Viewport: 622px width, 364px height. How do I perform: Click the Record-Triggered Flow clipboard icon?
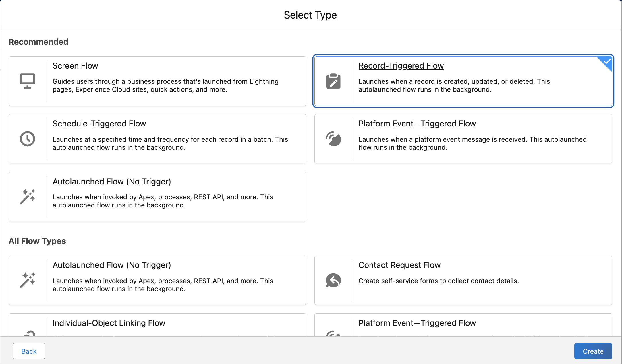tap(333, 81)
